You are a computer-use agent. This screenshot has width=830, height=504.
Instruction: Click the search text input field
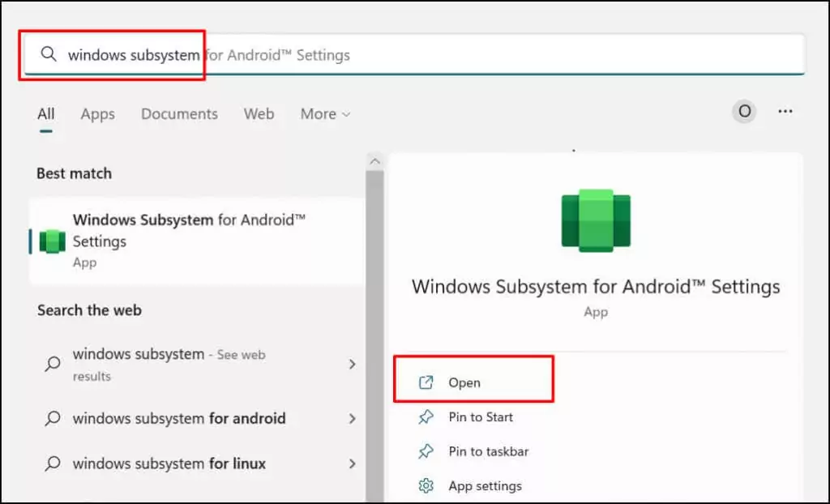click(414, 54)
